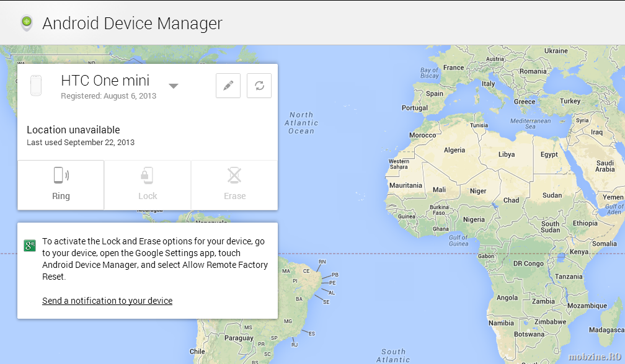Click Location unavailable status text

pyautogui.click(x=73, y=130)
